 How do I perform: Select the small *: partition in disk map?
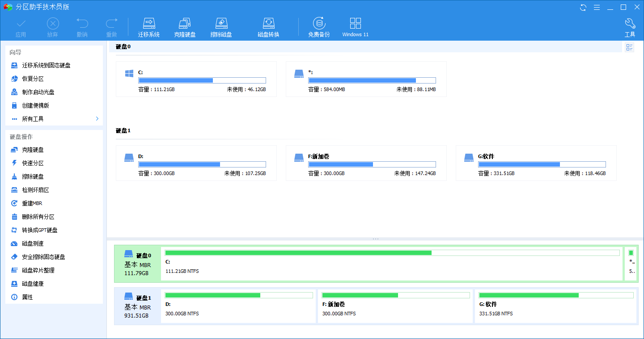tap(631, 264)
